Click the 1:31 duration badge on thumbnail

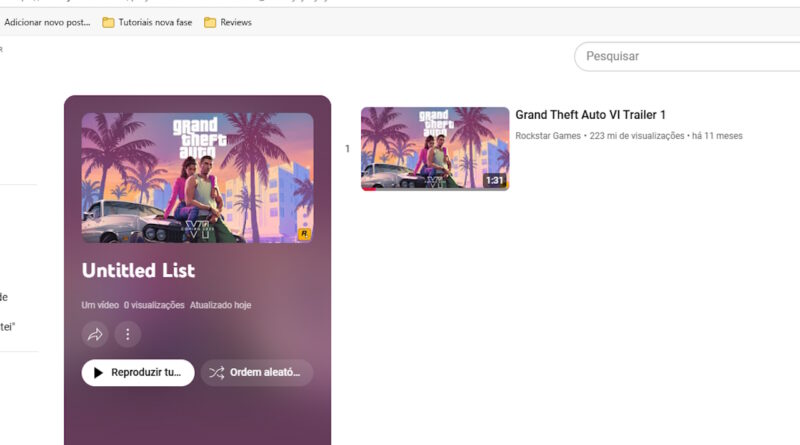pos(494,180)
